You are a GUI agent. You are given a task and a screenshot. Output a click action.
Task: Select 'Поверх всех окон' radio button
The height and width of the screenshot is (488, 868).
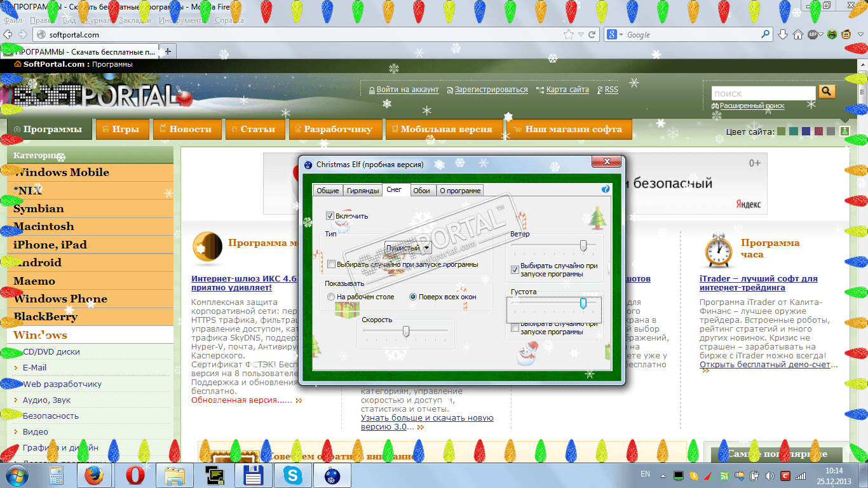tap(413, 297)
